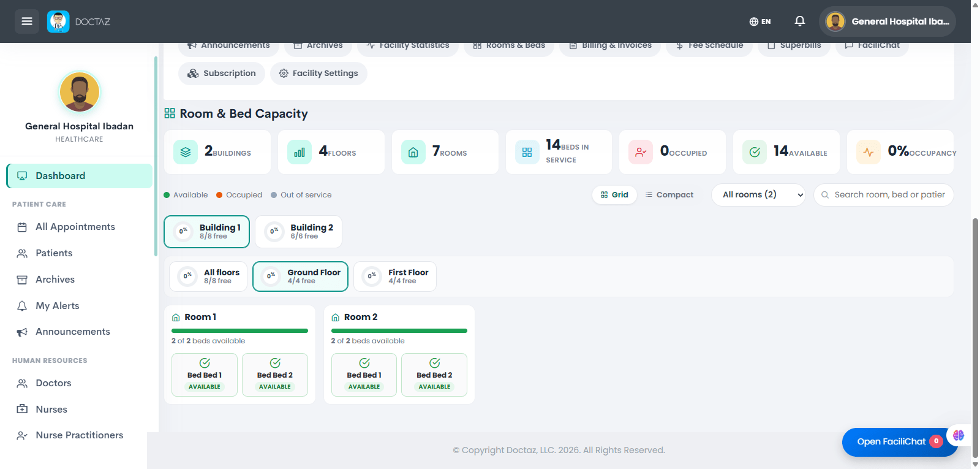Click the Floors bar-chart stat icon

click(x=300, y=152)
